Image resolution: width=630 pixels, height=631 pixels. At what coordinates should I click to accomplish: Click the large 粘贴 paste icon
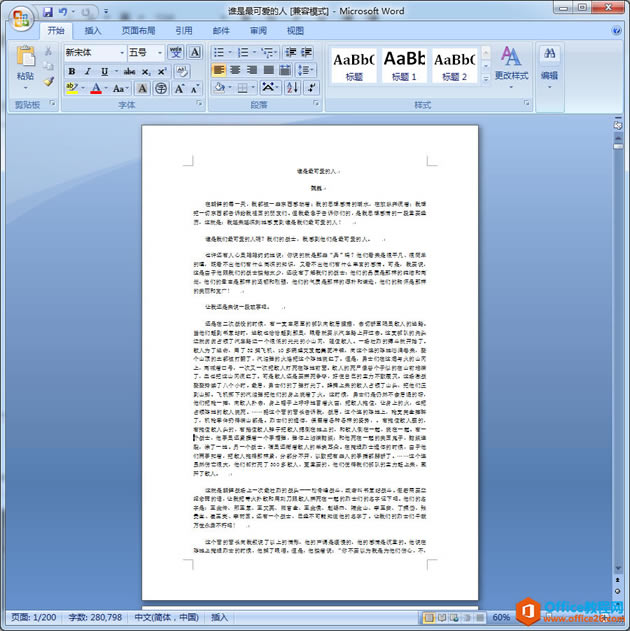25,56
